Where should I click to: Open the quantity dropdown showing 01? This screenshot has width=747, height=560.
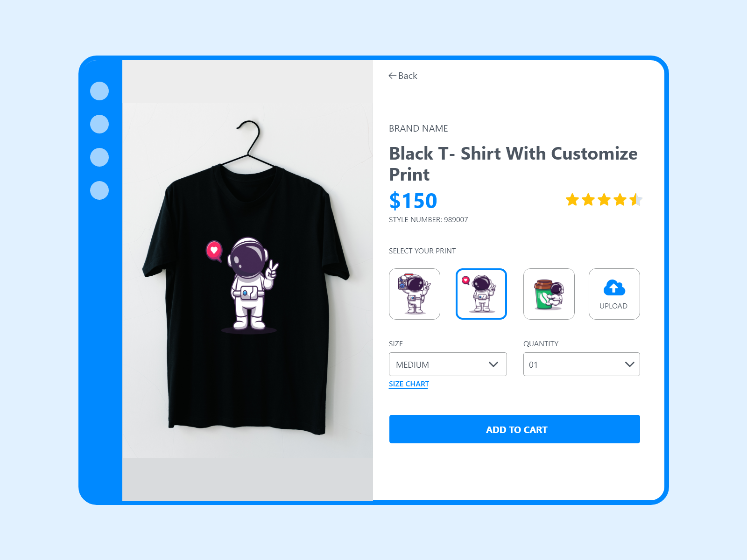coord(582,364)
